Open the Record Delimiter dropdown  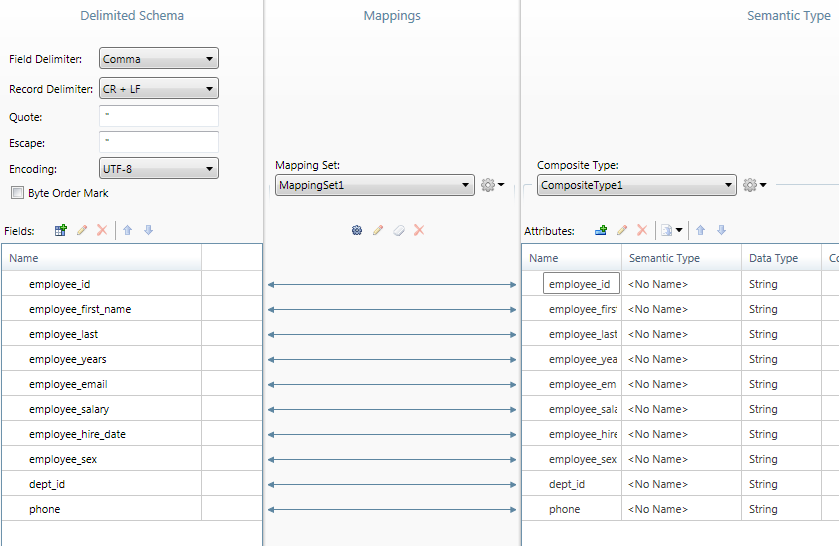pos(158,89)
